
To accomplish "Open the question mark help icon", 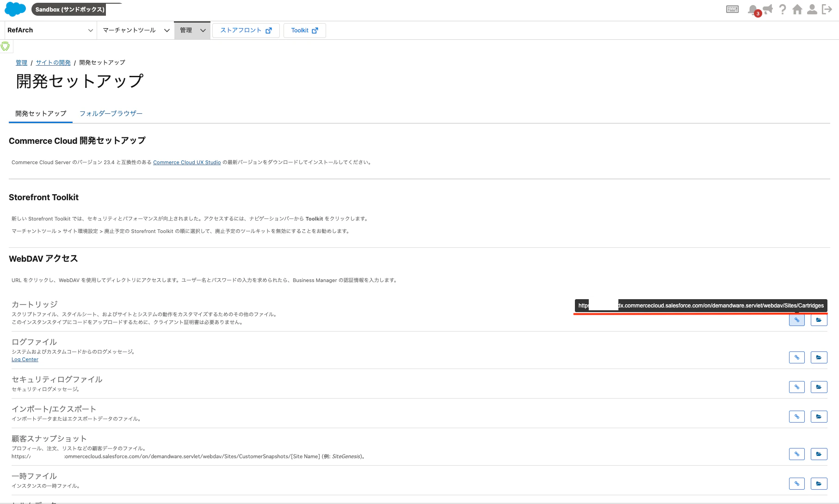I will [x=783, y=9].
